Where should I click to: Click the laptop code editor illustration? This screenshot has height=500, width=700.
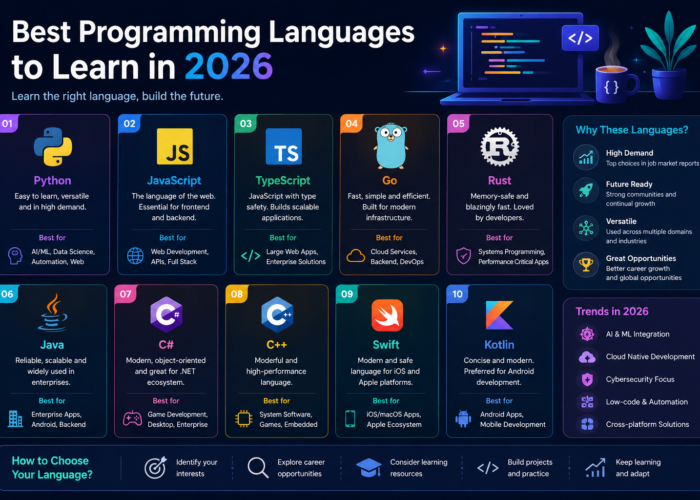(518, 58)
